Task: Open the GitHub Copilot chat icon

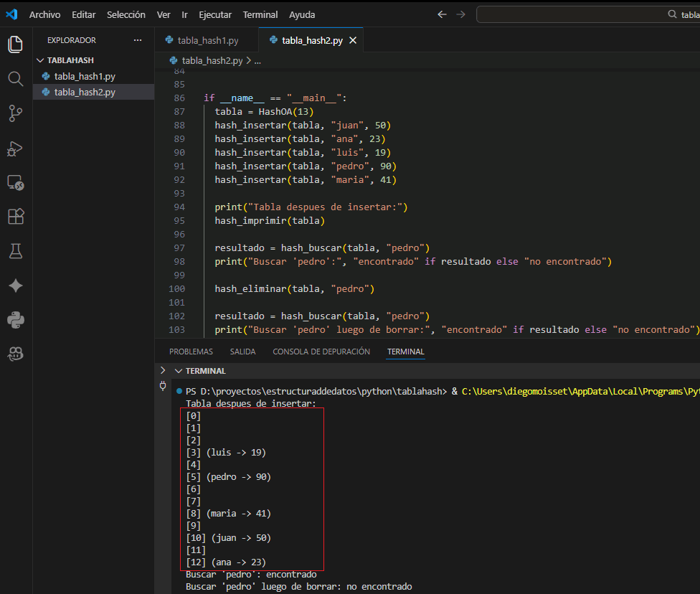Action: [x=15, y=354]
